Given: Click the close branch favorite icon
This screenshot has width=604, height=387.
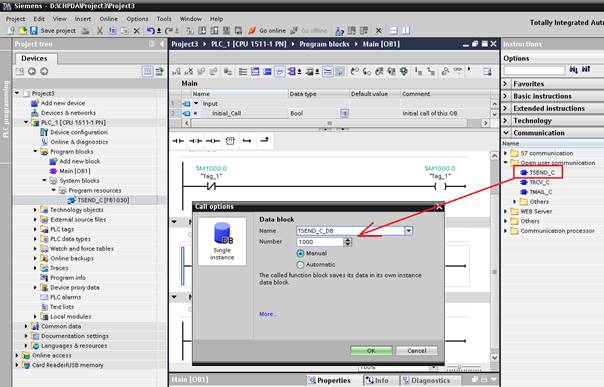Looking at the screenshot, I should click(x=264, y=141).
